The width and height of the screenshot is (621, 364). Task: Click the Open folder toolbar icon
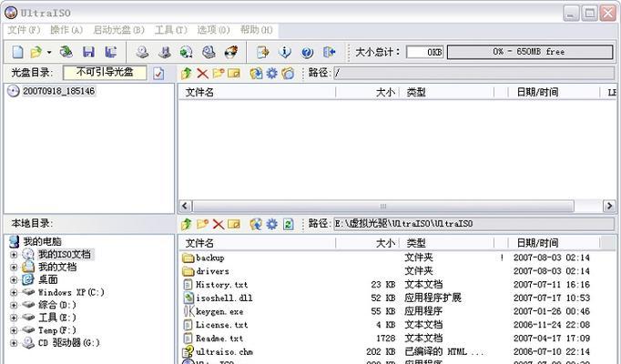pyautogui.click(x=36, y=52)
